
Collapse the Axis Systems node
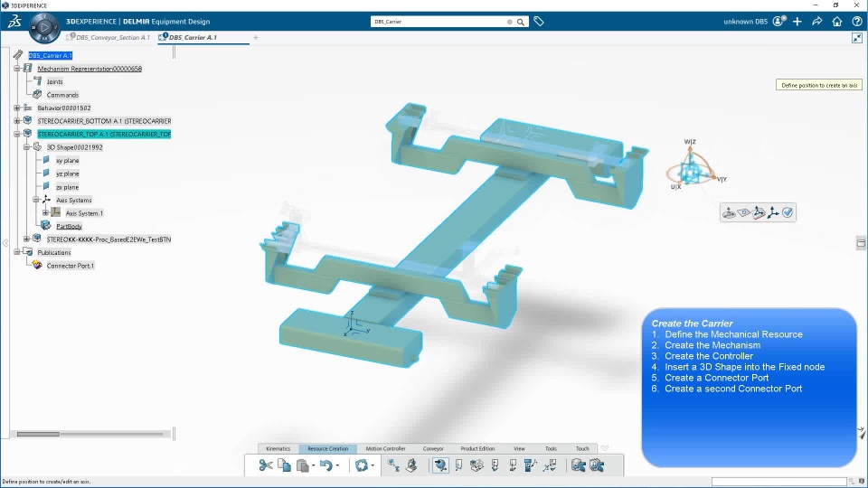tap(35, 200)
